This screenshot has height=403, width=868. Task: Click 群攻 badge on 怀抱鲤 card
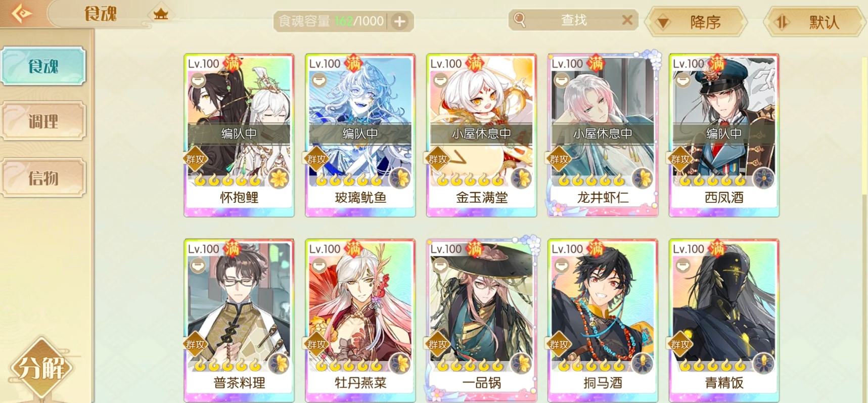click(x=195, y=159)
